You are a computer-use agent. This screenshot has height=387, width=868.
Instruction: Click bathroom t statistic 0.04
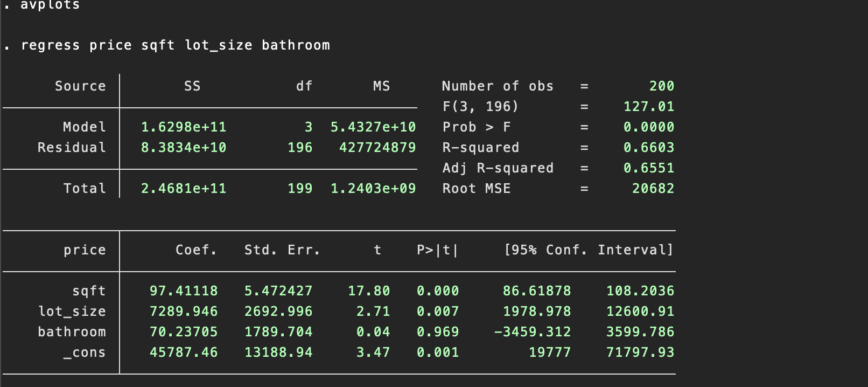coord(373,332)
